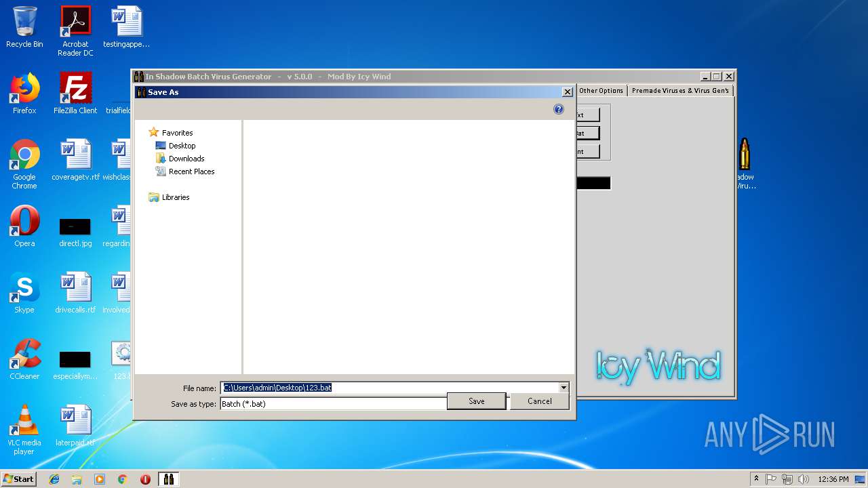Select laterpaid.rtf document icon
The width and height of the screenshot is (868, 488).
(75, 426)
